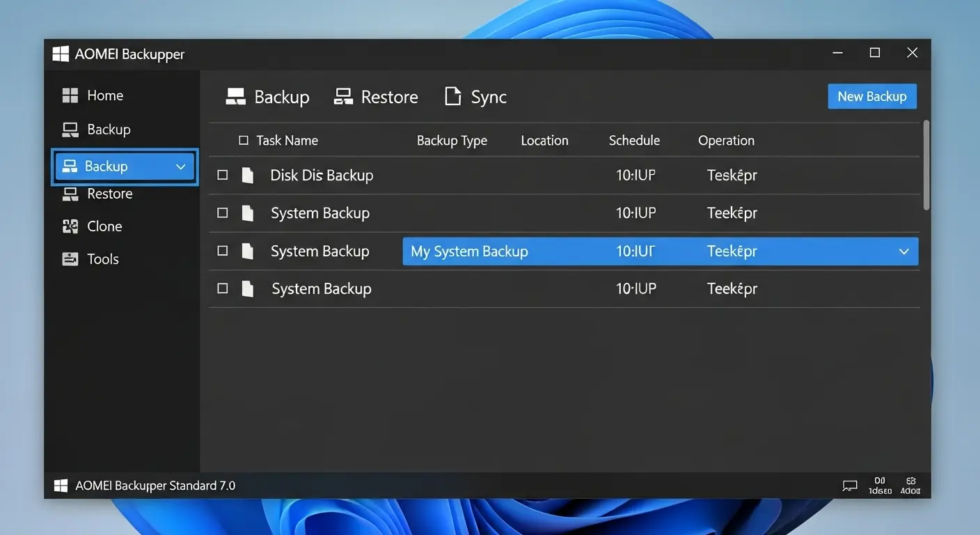Select the highlighted Backup label in the sidebar
Screen dimensions: 980x535
[x=106, y=166]
